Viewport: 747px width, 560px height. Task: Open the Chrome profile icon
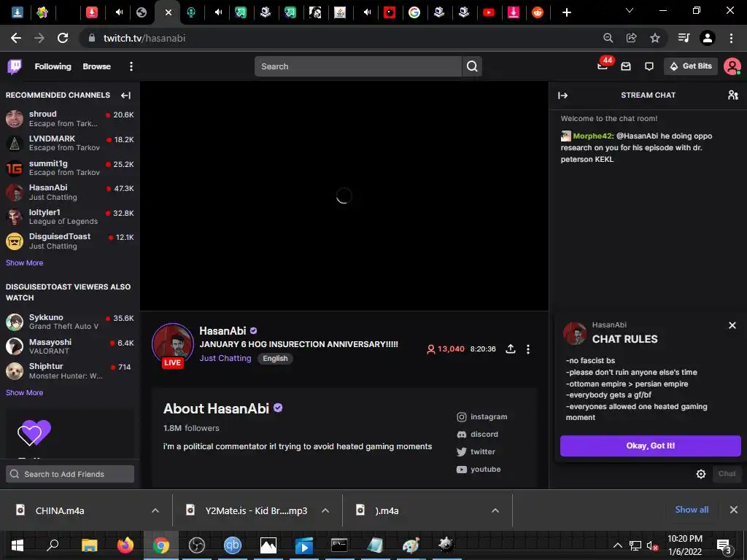708,38
